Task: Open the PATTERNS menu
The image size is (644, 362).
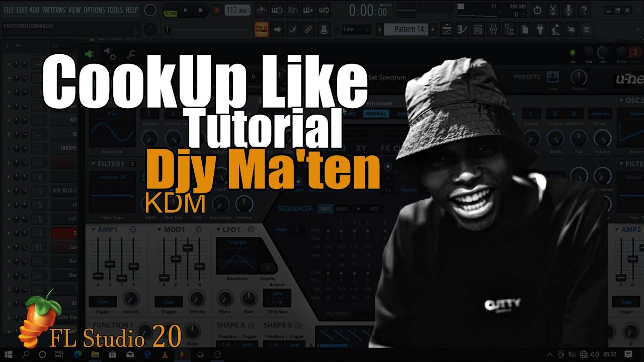Action: click(53, 10)
